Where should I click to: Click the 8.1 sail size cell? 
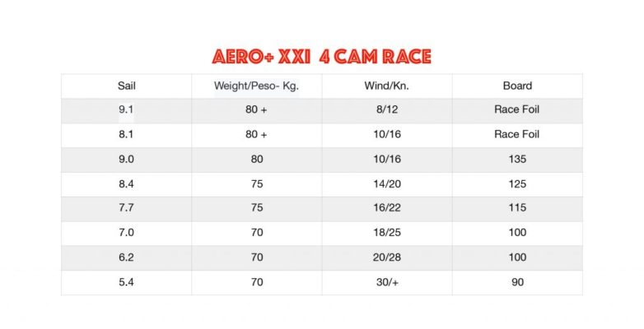click(x=126, y=135)
